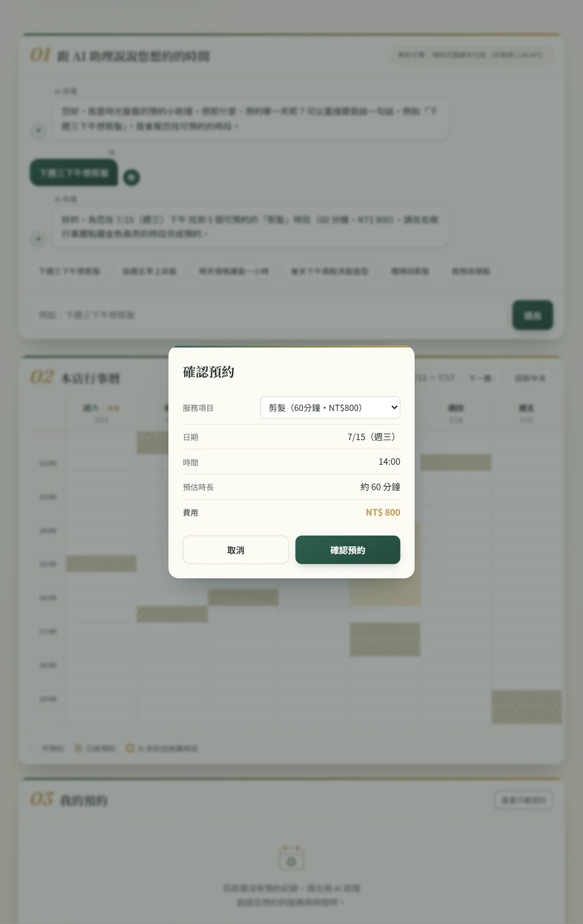This screenshot has height=924, width=583.
Task: Click the send button beside the chat input
Action: pyautogui.click(x=532, y=315)
